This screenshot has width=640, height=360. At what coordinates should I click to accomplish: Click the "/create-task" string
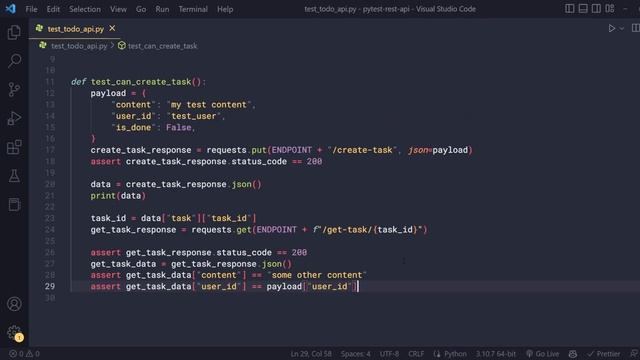[x=362, y=150]
